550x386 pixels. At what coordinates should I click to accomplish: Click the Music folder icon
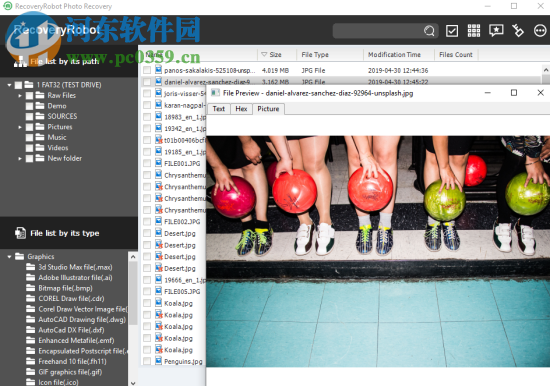[40, 137]
